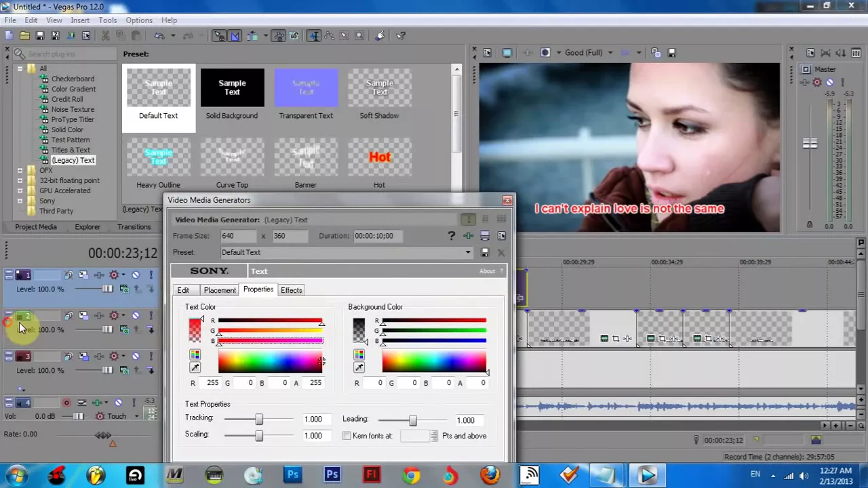The height and width of the screenshot is (488, 868).
Task: Click the Tracking slider handle
Action: [x=259, y=420]
